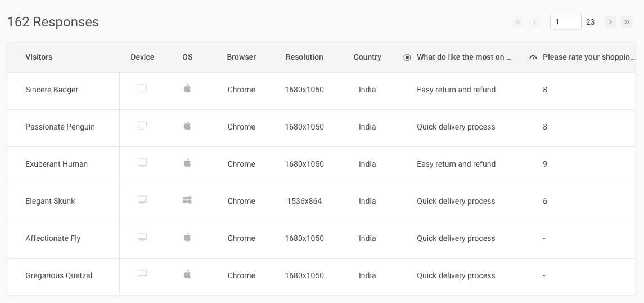Click the Browser column header
Screen dimensions: 644x303
pyautogui.click(x=241, y=57)
